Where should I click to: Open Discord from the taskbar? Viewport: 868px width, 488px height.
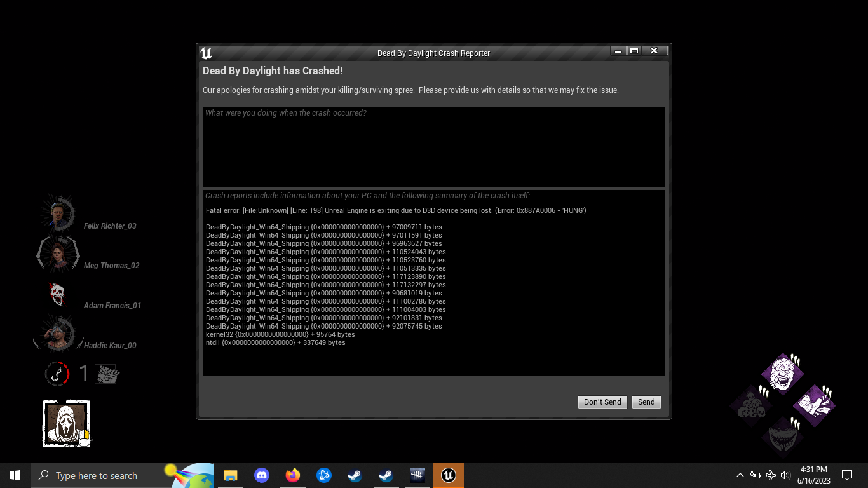point(262,475)
